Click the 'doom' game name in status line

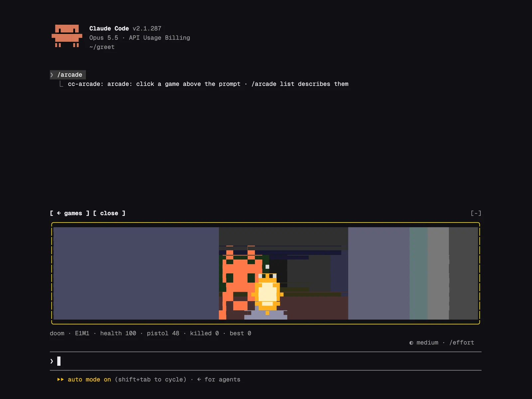coord(57,333)
